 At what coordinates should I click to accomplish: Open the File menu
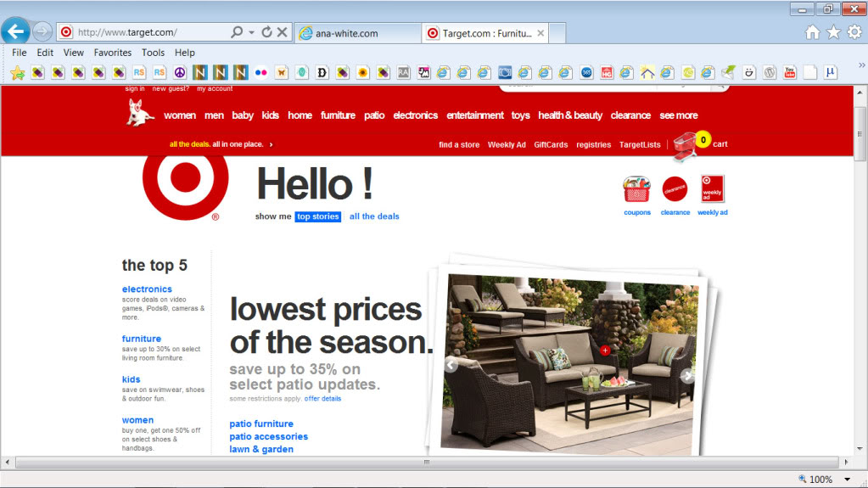point(20,53)
